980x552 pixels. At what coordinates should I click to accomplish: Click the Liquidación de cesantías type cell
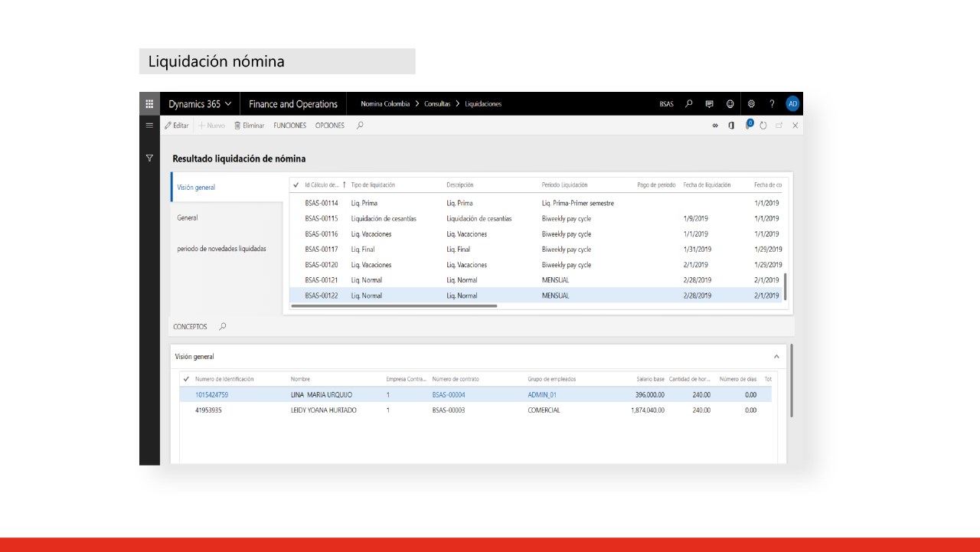tap(384, 218)
